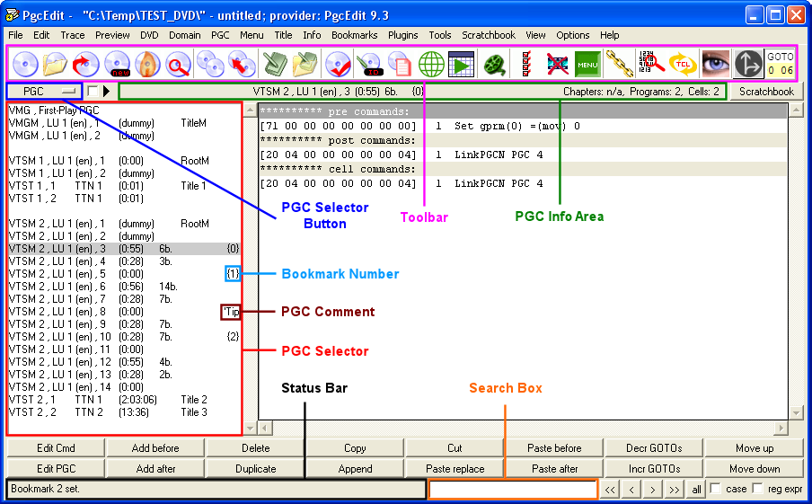Image resolution: width=812 pixels, height=504 pixels.
Task: Click the yellow TCL arrows icon
Action: point(683,64)
